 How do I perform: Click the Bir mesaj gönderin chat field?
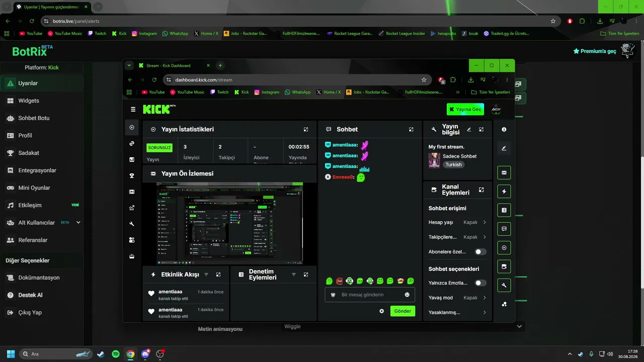[x=370, y=295]
